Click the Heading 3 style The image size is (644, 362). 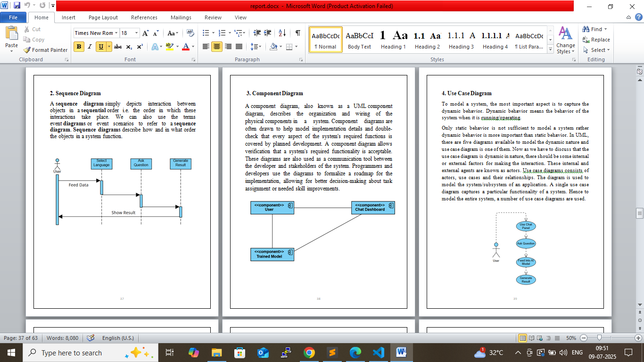point(462,40)
